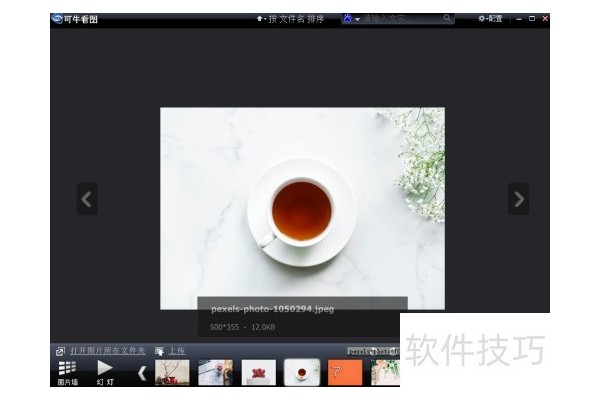Image resolution: width=600 pixels, height=400 pixels.
Task: Open the 配置 settings menu
Action: 491,18
